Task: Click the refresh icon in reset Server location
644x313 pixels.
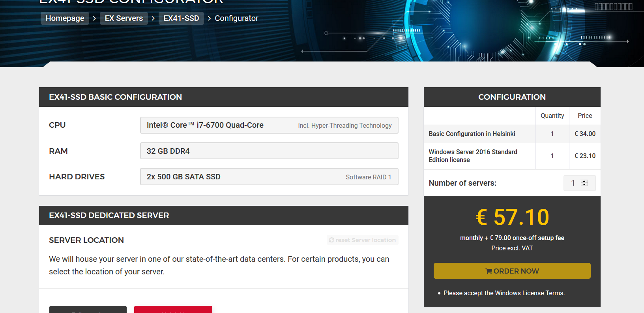Action: [x=331, y=240]
